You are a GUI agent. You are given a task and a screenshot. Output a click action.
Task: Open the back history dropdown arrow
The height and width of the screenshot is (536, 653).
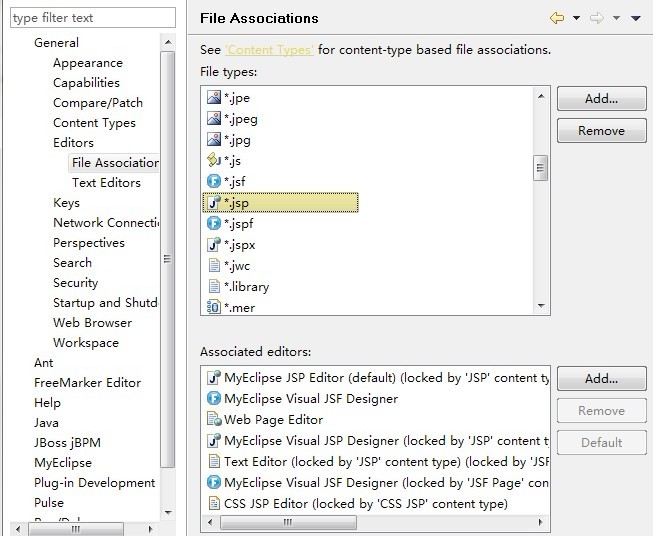click(x=576, y=18)
